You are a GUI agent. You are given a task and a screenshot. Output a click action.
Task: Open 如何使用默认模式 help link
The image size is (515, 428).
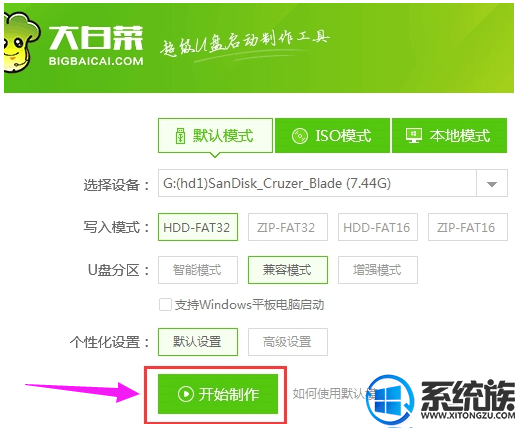(333, 394)
